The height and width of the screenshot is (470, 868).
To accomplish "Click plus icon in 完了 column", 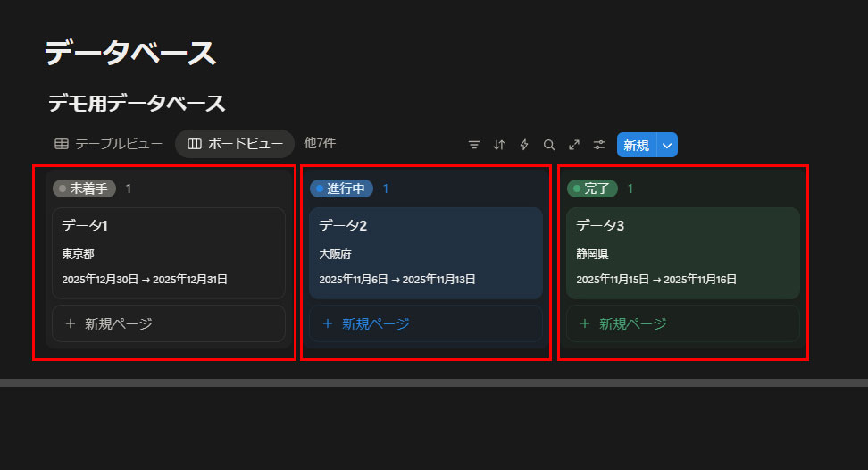I will pos(585,323).
